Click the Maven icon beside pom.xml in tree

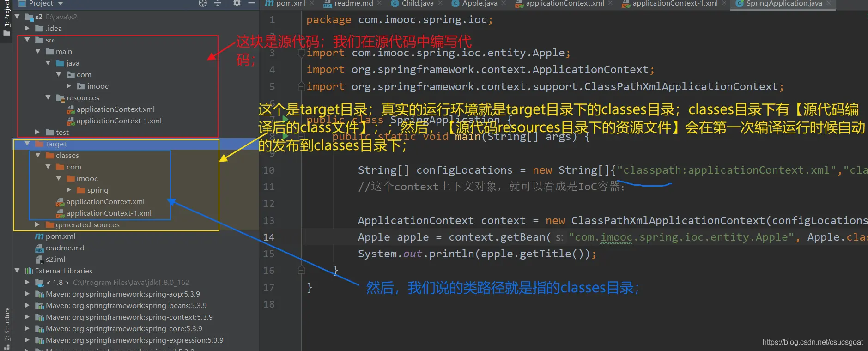click(x=40, y=236)
